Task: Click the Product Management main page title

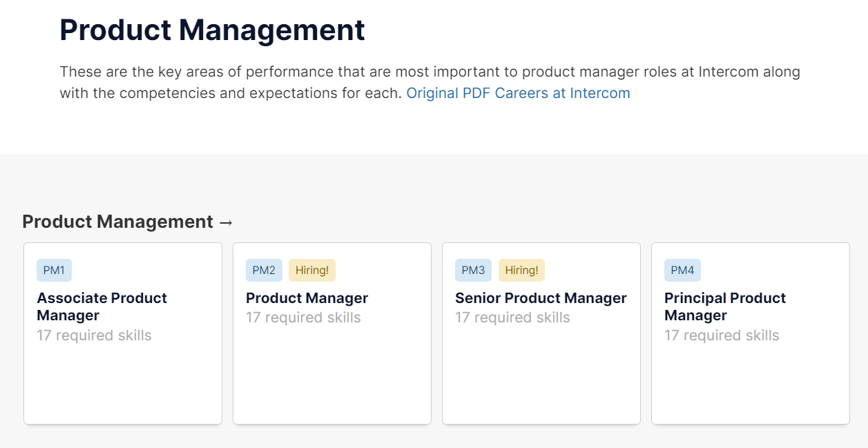Action: point(212,30)
